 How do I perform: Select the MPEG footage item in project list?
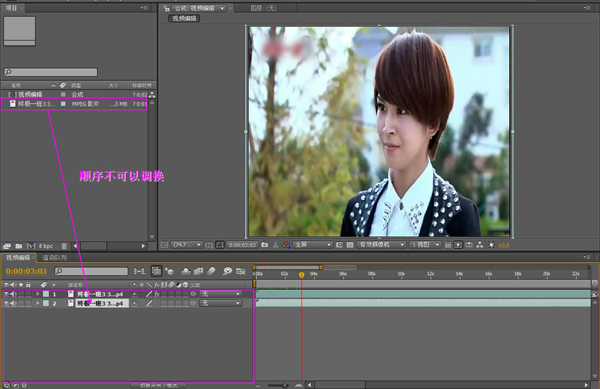click(x=75, y=104)
